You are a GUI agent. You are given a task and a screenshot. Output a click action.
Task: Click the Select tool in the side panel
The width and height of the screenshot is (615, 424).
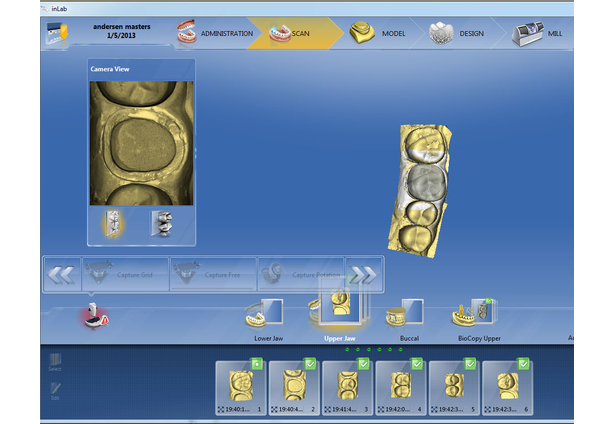click(55, 362)
